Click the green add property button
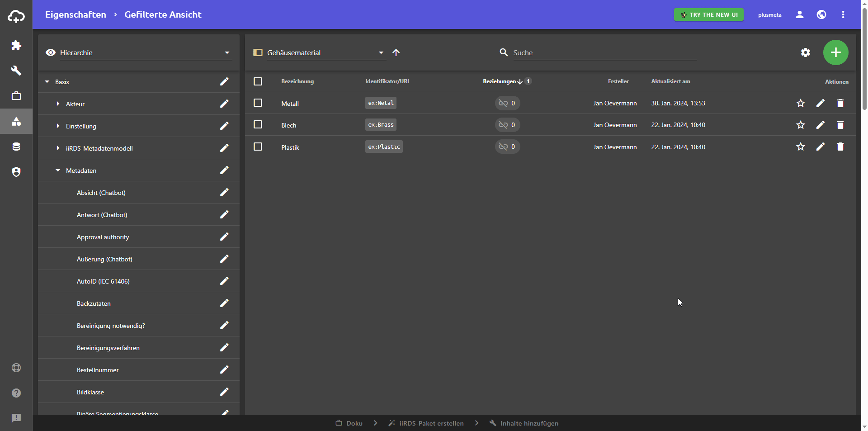 (835, 52)
